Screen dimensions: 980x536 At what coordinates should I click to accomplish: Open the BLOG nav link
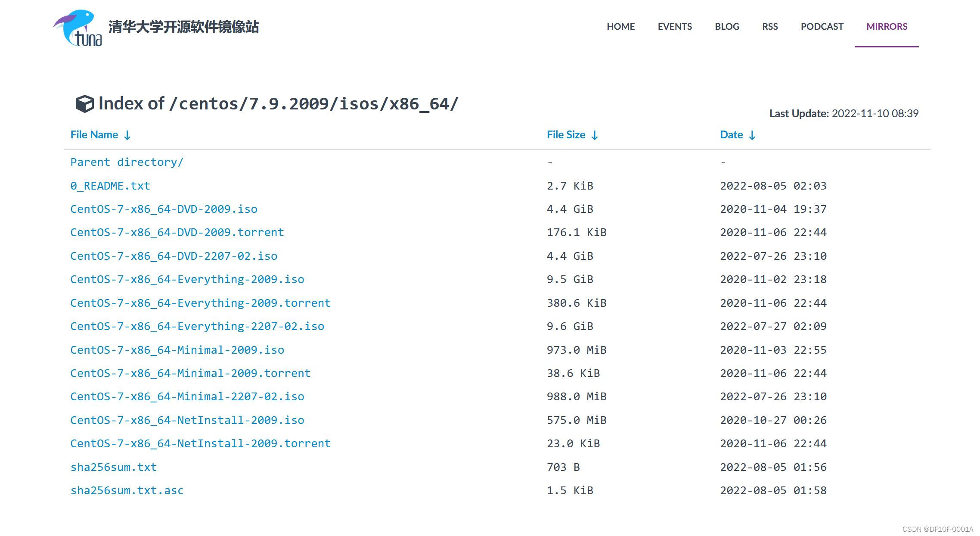click(727, 26)
